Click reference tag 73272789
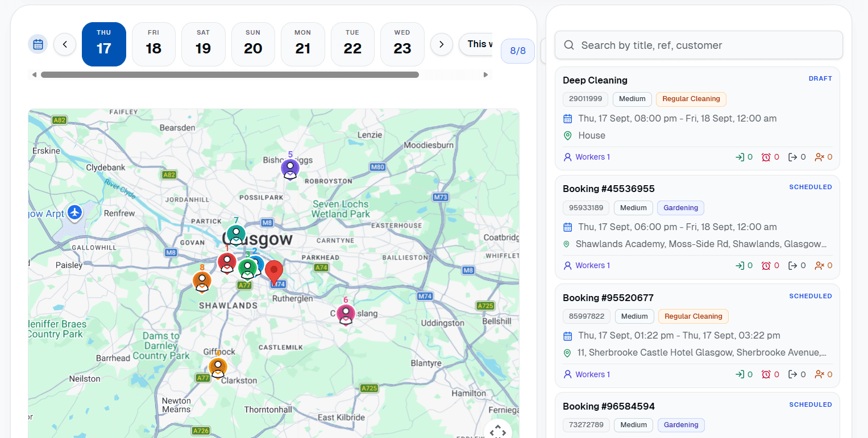868x438 pixels. click(587, 425)
